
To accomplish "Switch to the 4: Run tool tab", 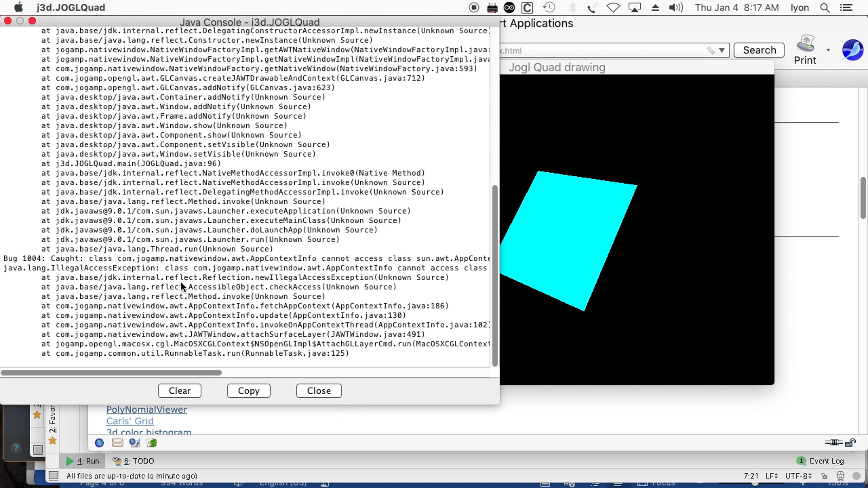I will (x=82, y=461).
